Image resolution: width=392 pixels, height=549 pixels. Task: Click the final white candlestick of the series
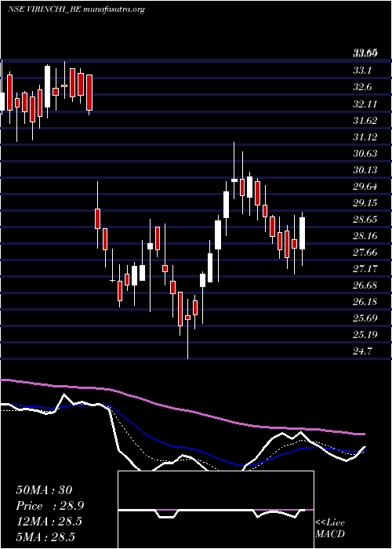tap(303, 233)
